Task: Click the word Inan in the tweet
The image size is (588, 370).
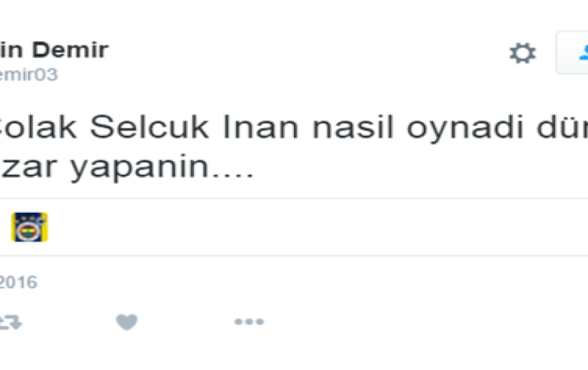Action: tap(260, 127)
